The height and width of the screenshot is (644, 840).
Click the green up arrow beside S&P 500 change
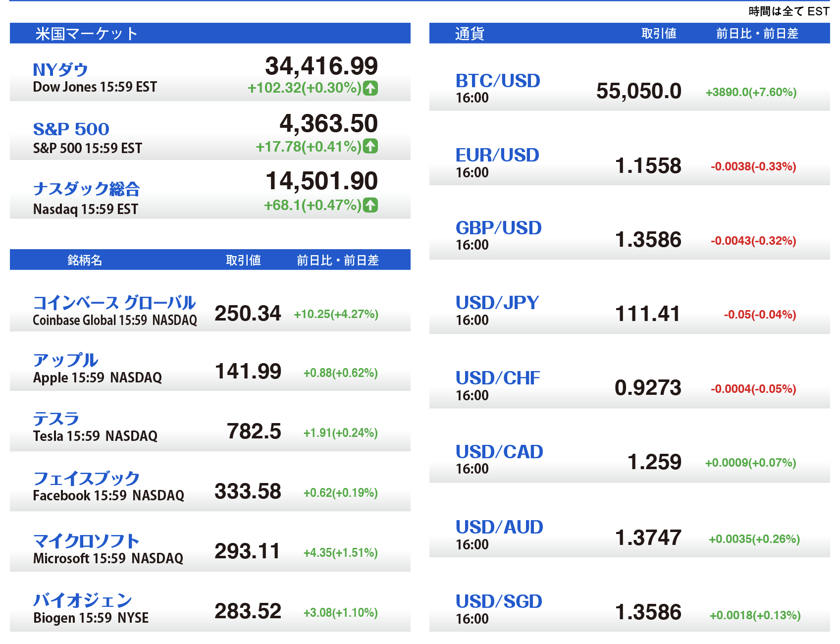coord(370,146)
